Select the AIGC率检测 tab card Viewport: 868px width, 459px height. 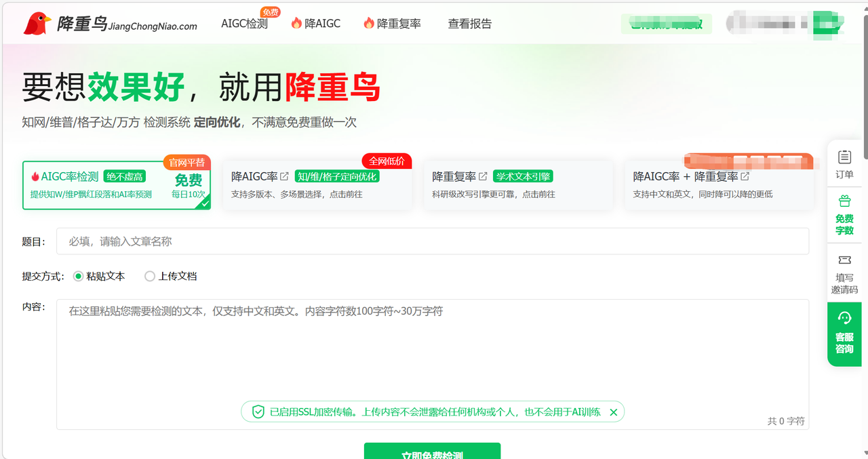coord(117,185)
